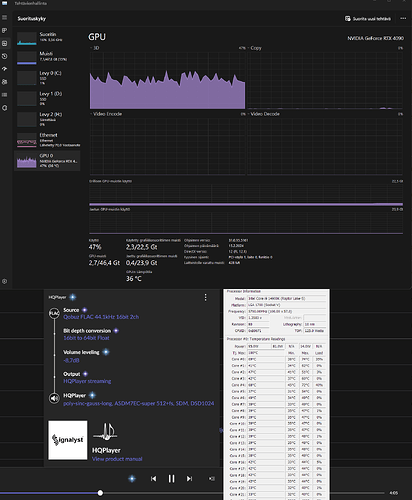Open App history icon in Task Manager sidebar
Image resolution: width=412 pixels, height=500 pixels.
5,56
